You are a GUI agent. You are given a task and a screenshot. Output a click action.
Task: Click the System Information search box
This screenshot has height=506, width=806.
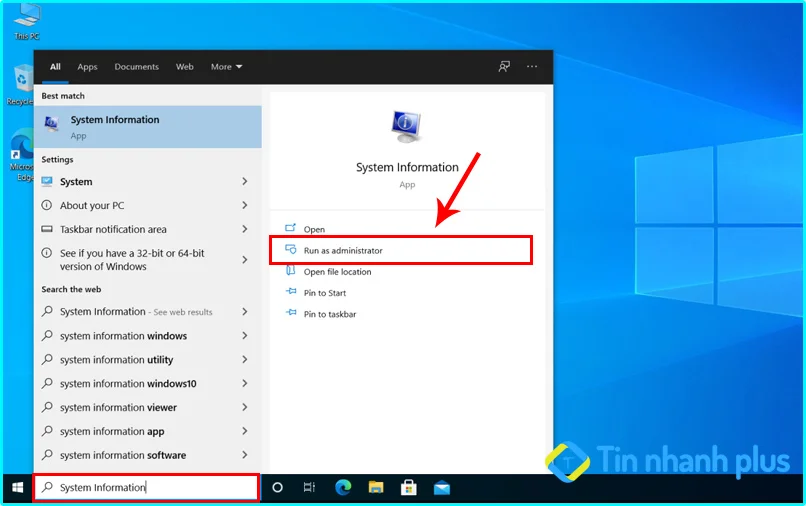[x=146, y=488]
